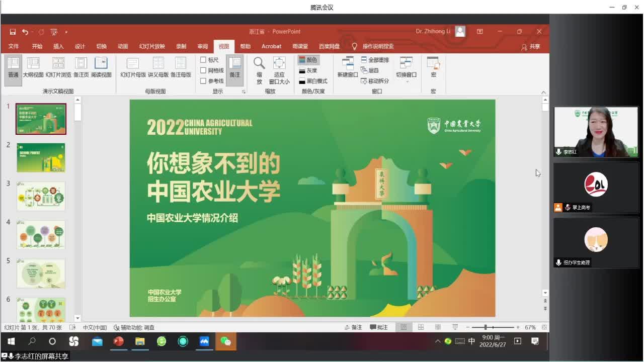Open Windows Start button
The height and width of the screenshot is (362, 644).
click(11, 341)
